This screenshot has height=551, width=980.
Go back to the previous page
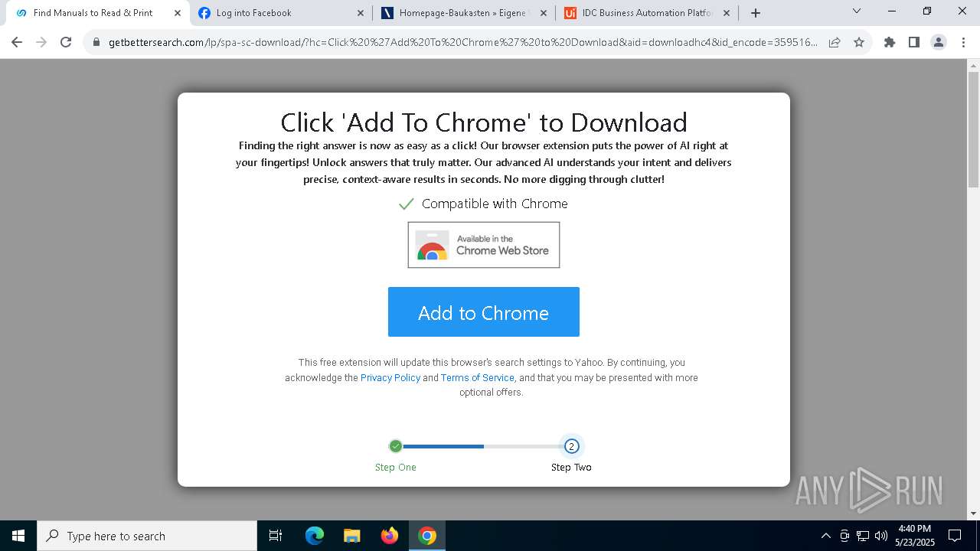point(17,42)
